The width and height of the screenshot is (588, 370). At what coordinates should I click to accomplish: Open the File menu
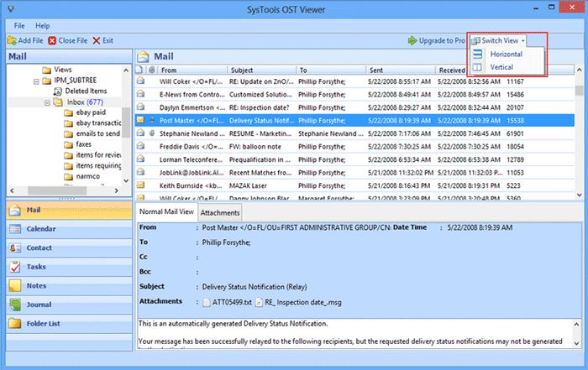[x=19, y=26]
